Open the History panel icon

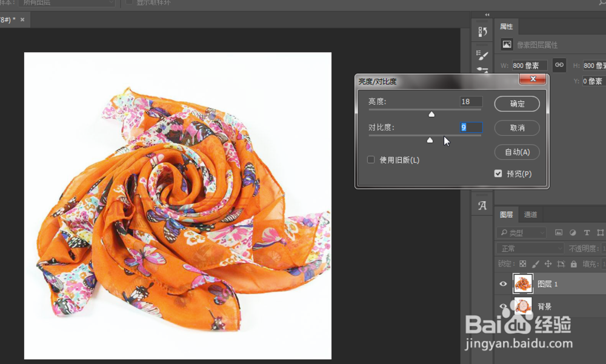click(482, 31)
